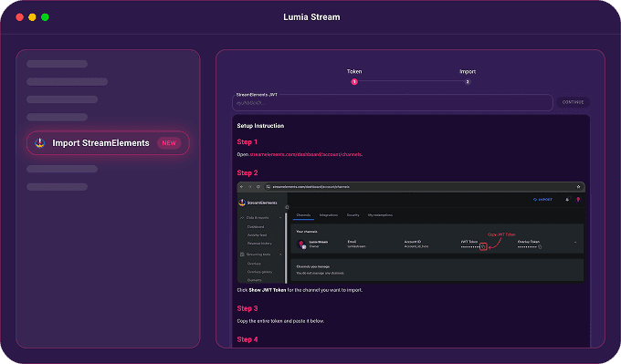Open Overlays in the StreamElements sidebar
The image size is (621, 364).
254,264
